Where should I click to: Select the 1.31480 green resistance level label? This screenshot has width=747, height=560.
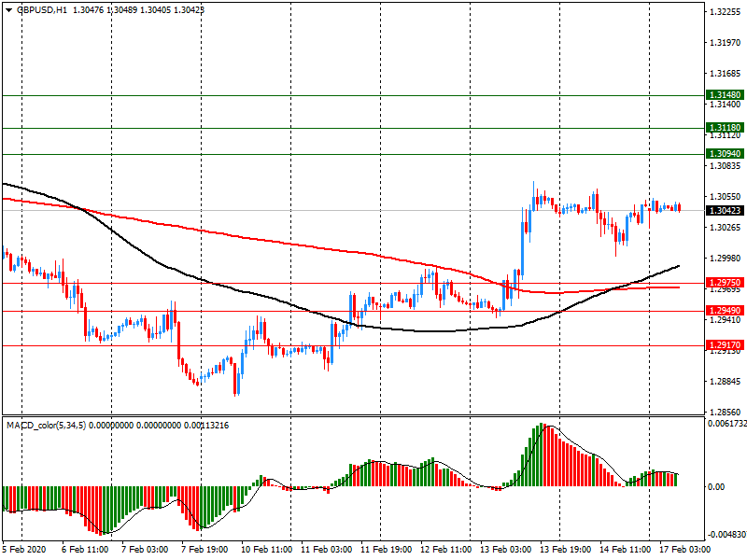tap(725, 95)
